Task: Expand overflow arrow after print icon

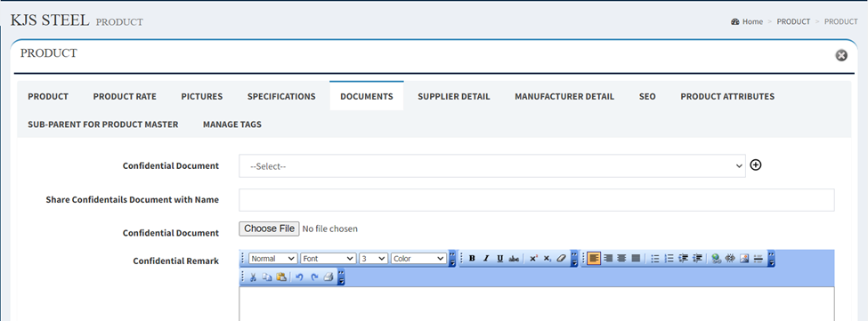Action: pos(342,277)
